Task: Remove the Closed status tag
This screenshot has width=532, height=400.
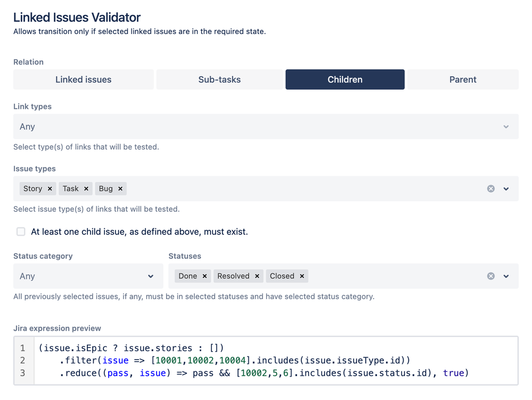Action: [302, 276]
